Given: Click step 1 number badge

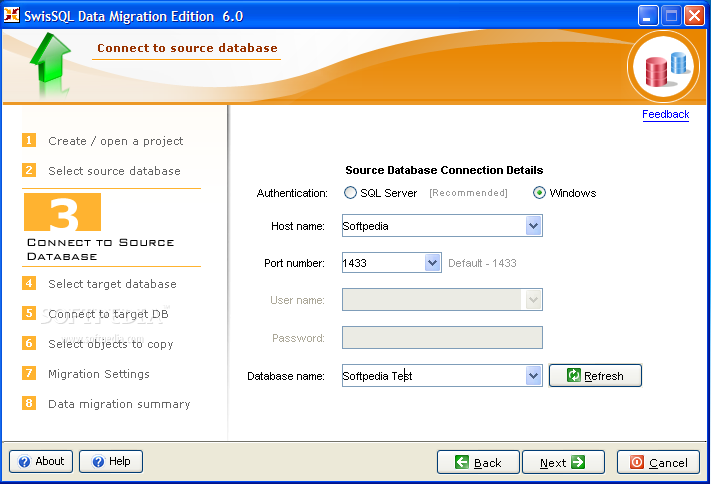Looking at the screenshot, I should [29, 140].
